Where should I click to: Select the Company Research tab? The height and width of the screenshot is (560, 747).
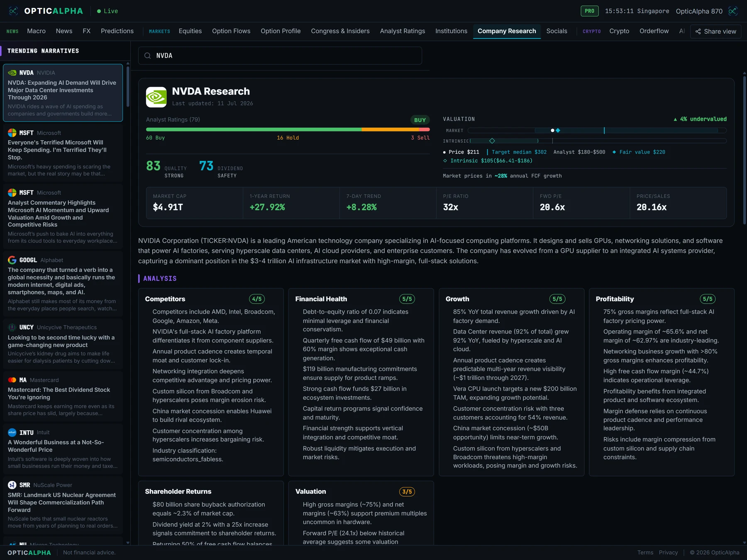click(x=507, y=31)
